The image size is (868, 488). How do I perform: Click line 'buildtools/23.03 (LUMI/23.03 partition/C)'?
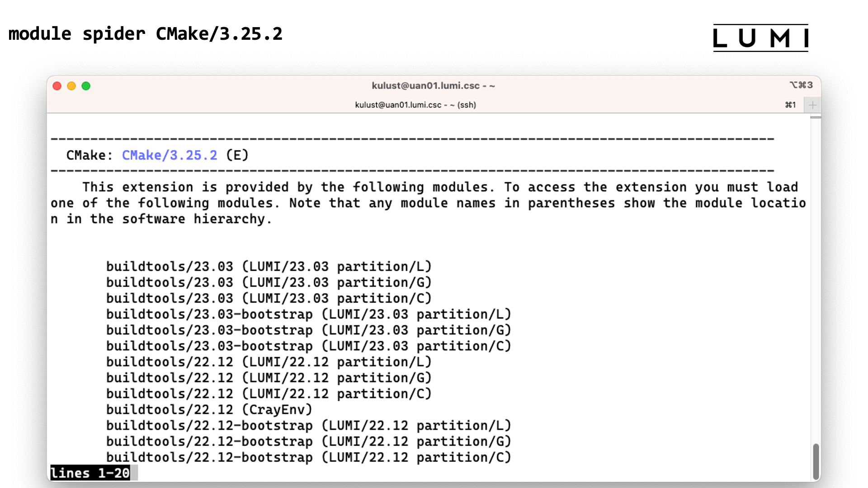[269, 298]
